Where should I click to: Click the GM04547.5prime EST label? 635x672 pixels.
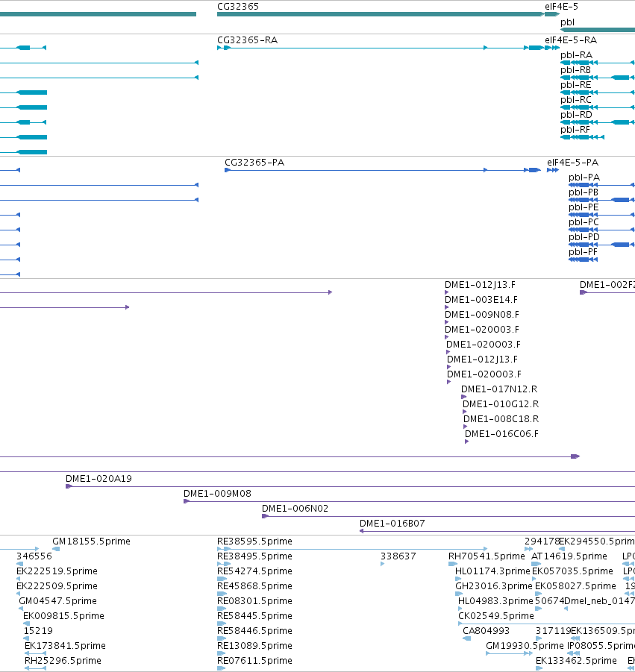click(x=58, y=601)
